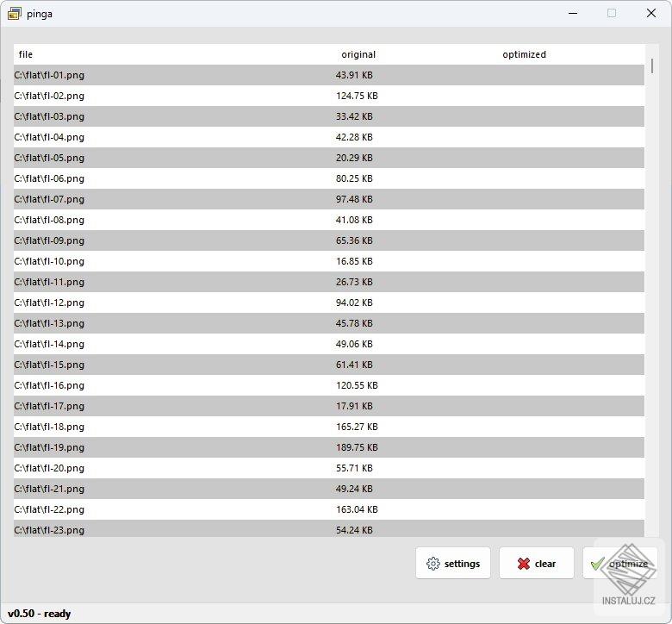This screenshot has width=672, height=624.
Task: Select row C:\flat\fl-05.png
Action: click(x=329, y=158)
